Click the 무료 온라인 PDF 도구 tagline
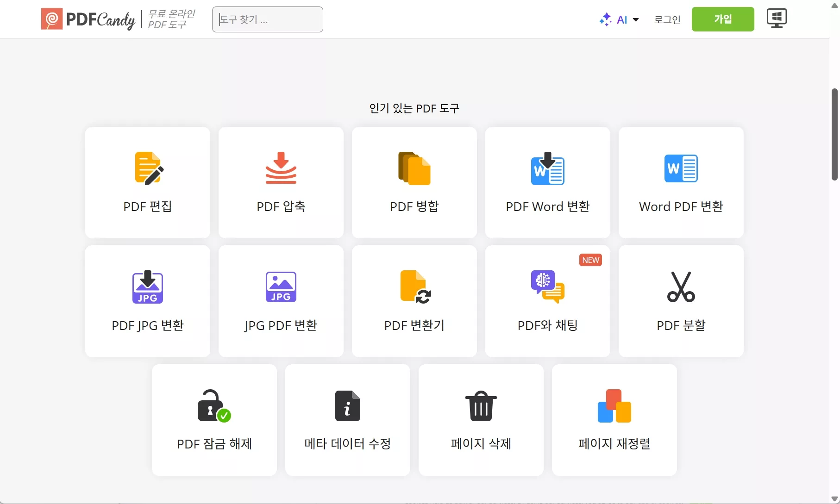 tap(171, 19)
